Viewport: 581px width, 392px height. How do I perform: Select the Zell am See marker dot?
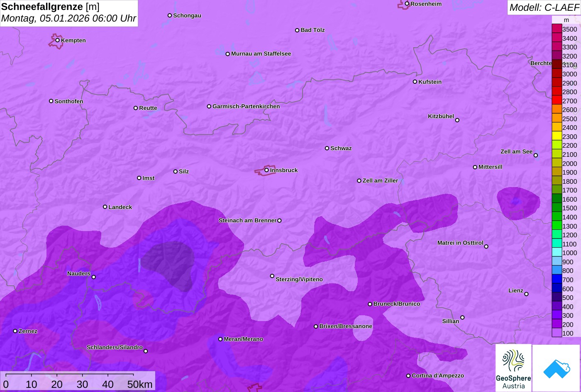point(535,155)
